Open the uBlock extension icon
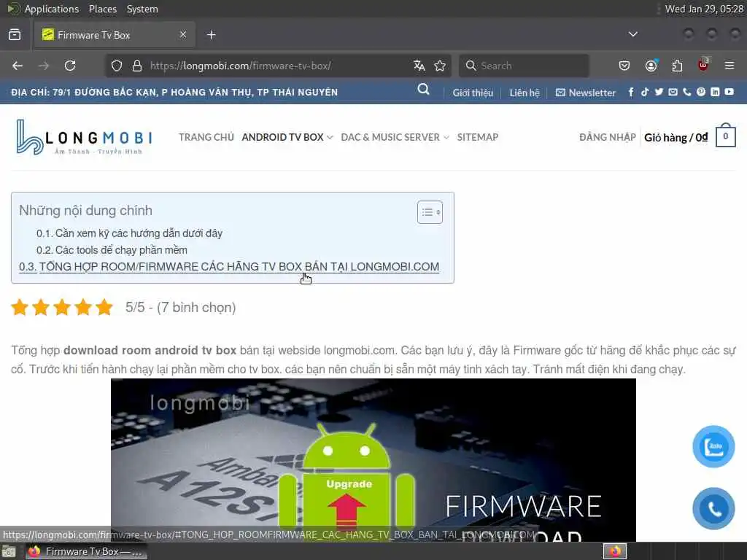The image size is (747, 560). click(x=703, y=65)
